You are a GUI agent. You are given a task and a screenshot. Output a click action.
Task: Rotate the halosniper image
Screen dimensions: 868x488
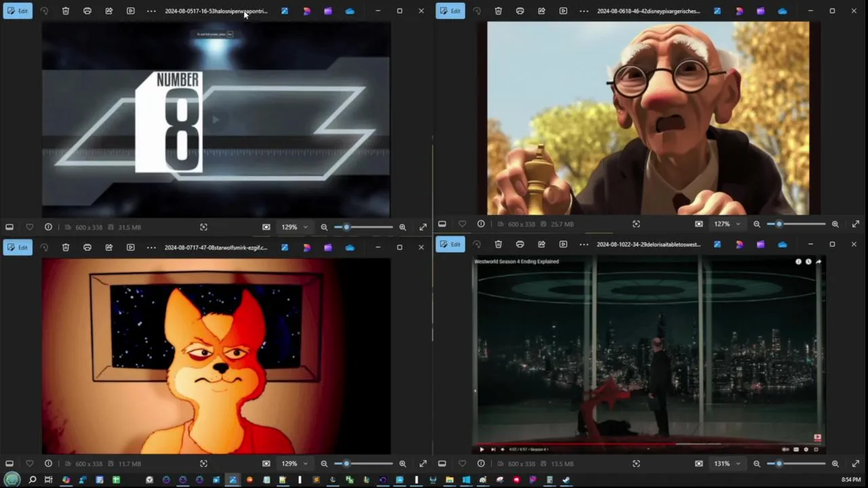[44, 11]
